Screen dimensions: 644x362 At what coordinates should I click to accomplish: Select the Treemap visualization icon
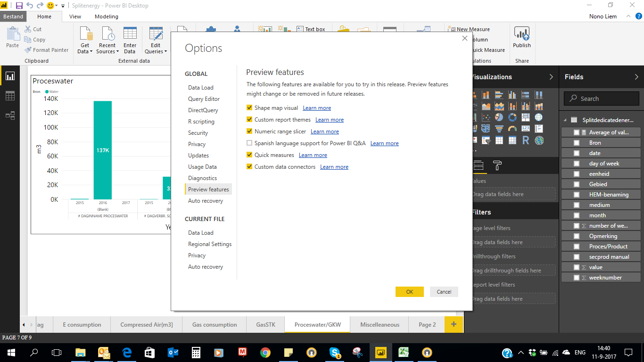tap(526, 117)
